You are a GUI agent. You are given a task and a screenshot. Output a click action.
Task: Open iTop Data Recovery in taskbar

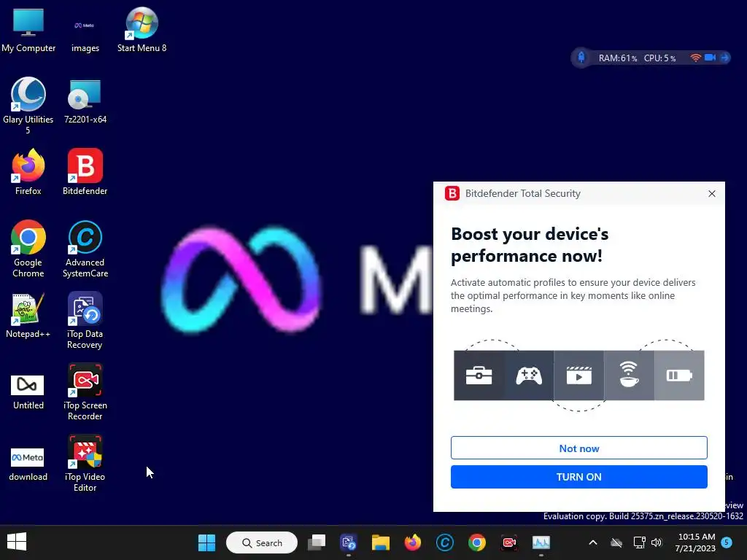[349, 542]
